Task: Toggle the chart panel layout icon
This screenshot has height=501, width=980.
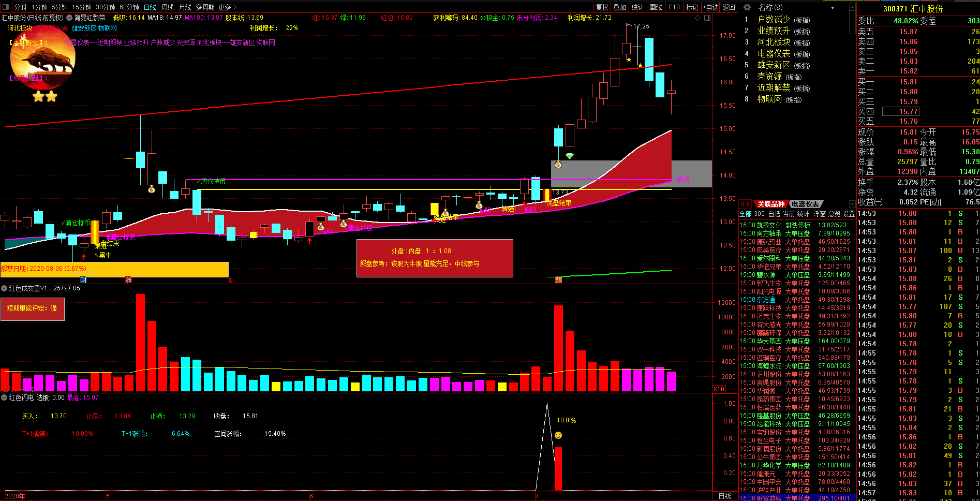Action: [x=707, y=18]
